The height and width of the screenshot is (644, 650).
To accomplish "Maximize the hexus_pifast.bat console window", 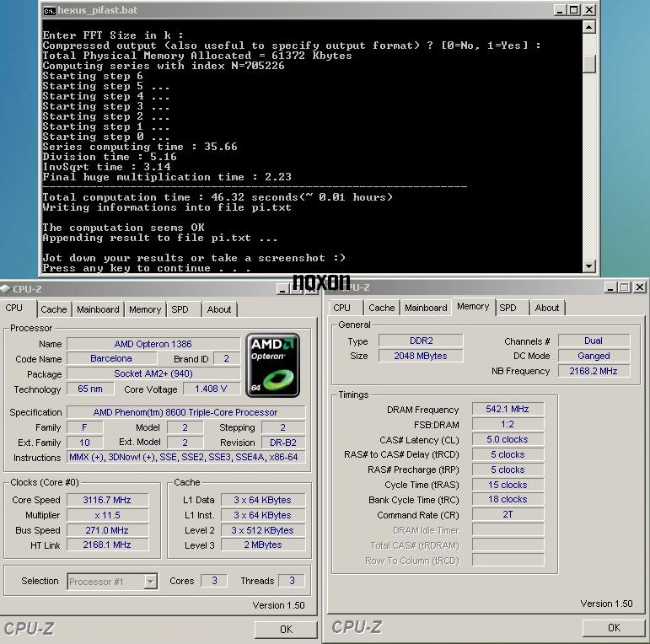I will [x=574, y=10].
